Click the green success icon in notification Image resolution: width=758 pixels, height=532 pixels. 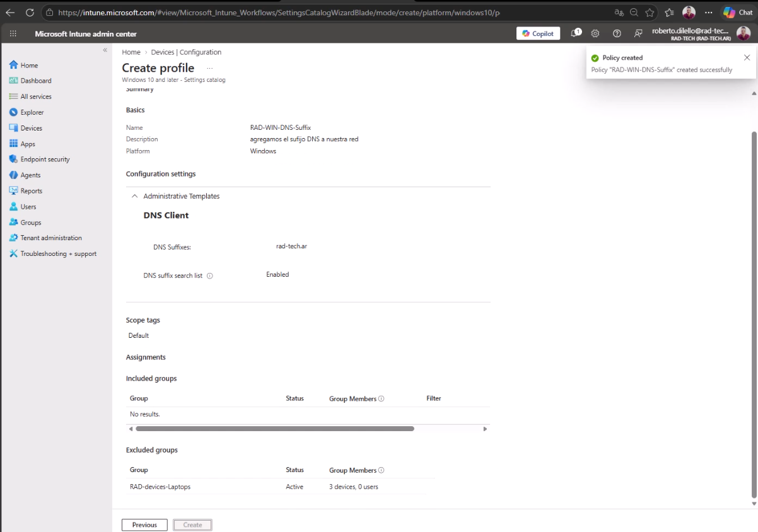click(595, 58)
